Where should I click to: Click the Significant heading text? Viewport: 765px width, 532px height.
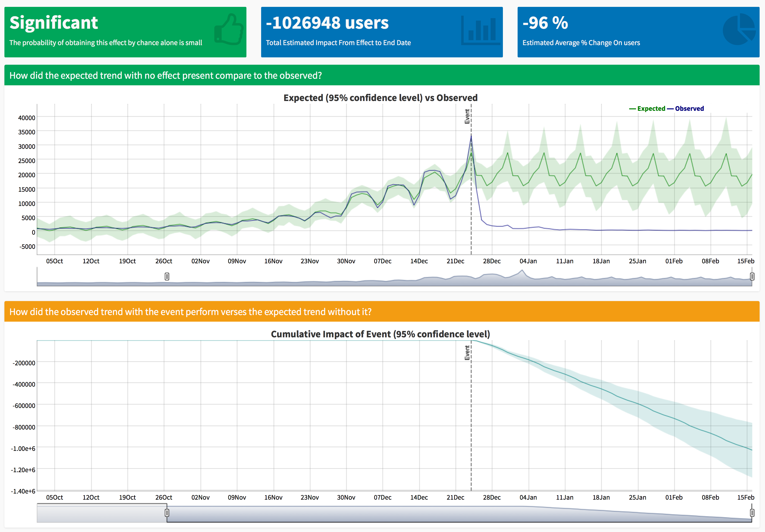coord(54,23)
